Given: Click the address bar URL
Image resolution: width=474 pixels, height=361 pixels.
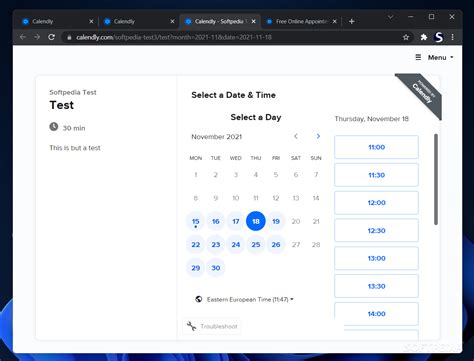Looking at the screenshot, I should click(174, 37).
